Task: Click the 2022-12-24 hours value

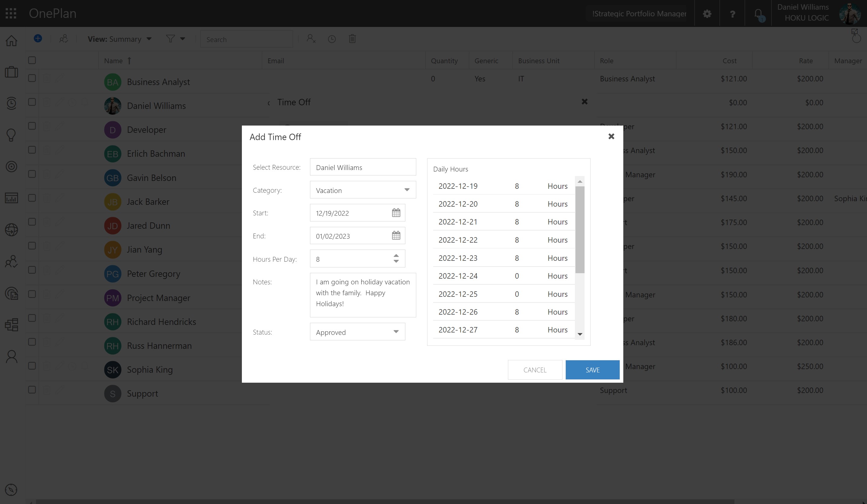Action: (x=517, y=276)
